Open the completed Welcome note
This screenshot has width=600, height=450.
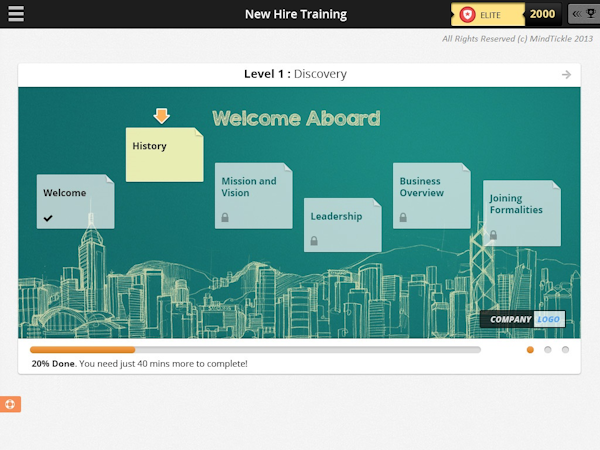[x=75, y=202]
